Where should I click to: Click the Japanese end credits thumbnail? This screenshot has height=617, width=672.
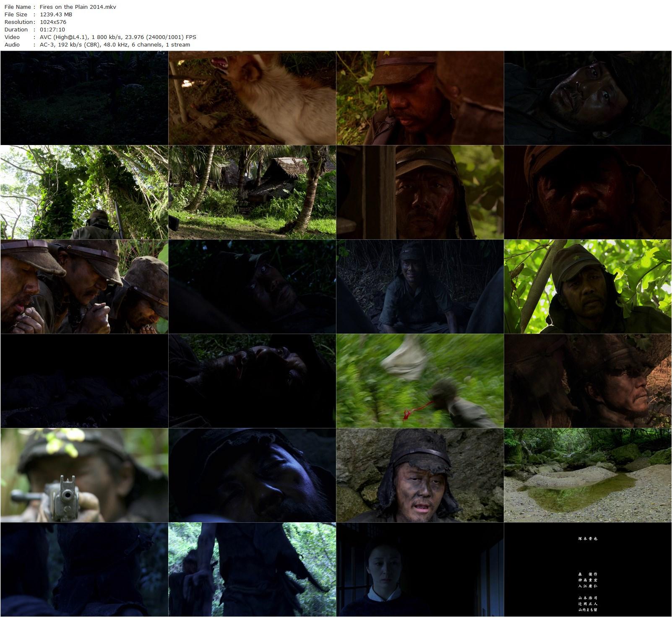pos(588,570)
